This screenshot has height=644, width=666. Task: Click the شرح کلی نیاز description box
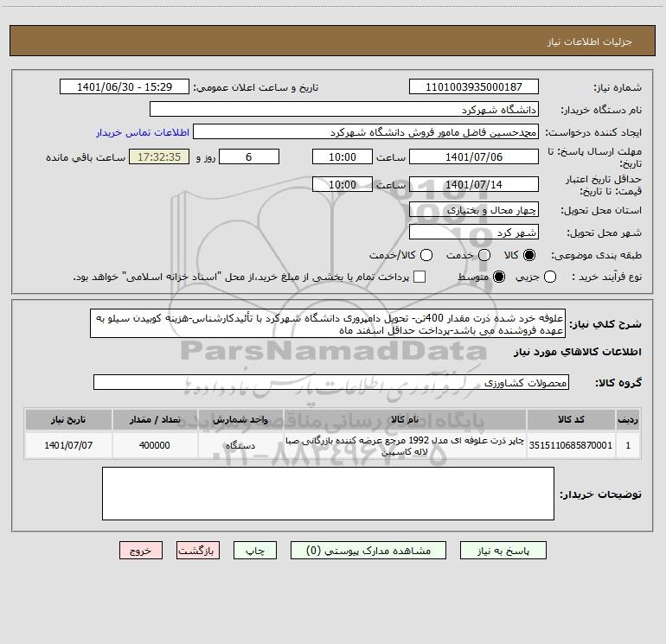[328, 324]
